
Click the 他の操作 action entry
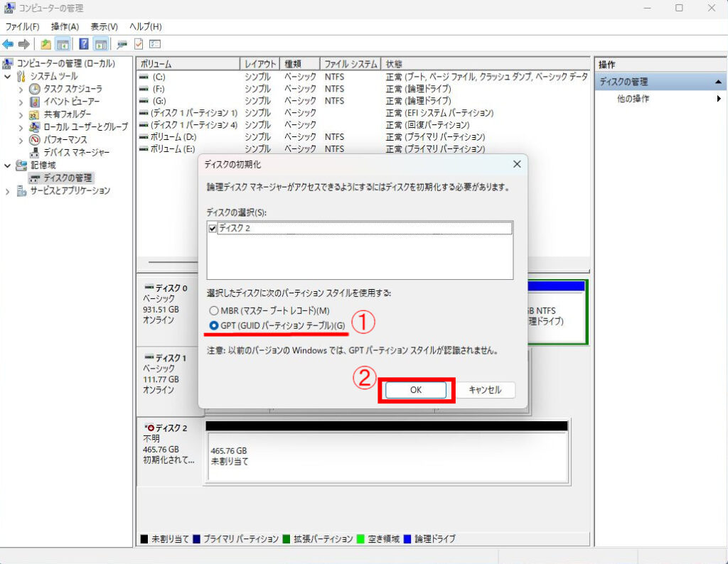click(633, 98)
